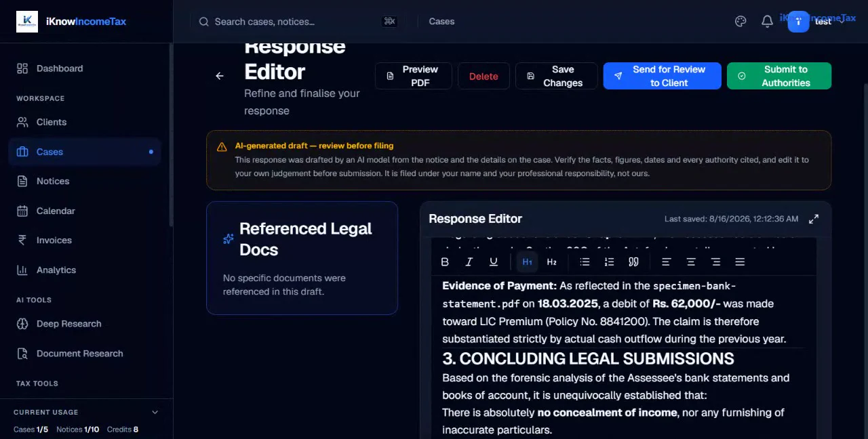Insert a blockquote
The image size is (868, 439).
pos(633,262)
